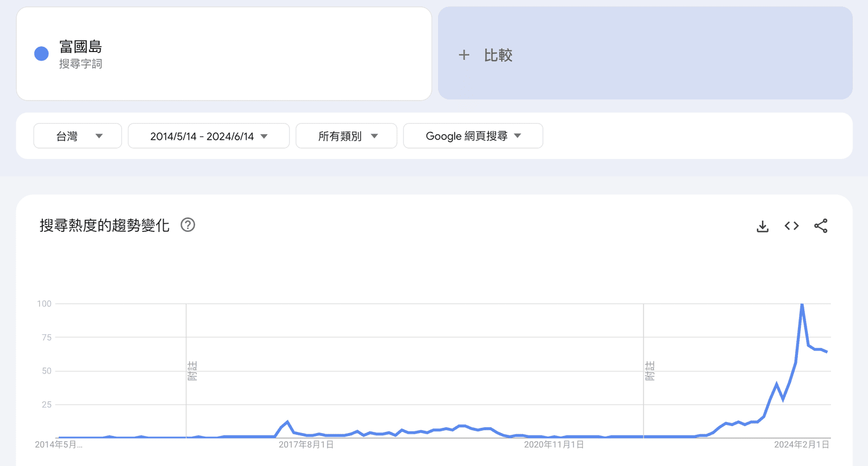Screen dimensions: 868x466
Task: Edit the 富國島 search term
Action: click(80, 47)
